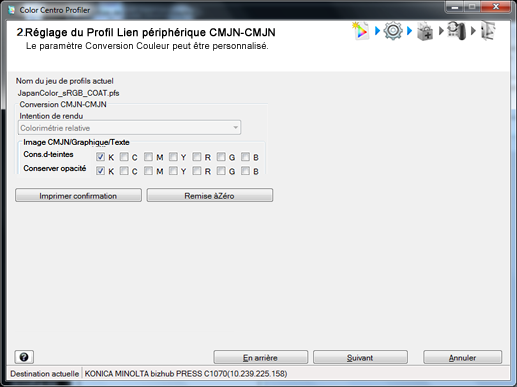
Task: Check Y in Cons.d-teintes row
Action: [x=173, y=157]
